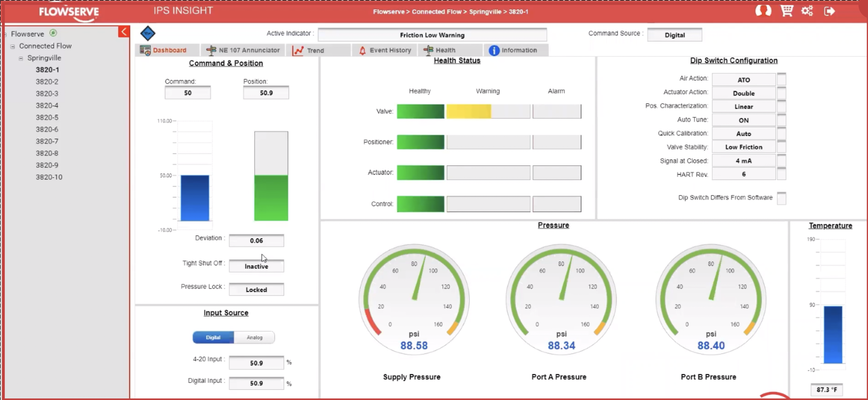
Task: Click the logout icon in the header
Action: click(x=829, y=11)
